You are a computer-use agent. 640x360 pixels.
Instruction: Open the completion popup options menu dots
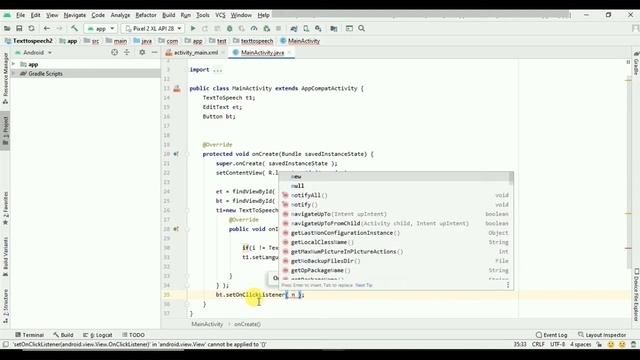pos(508,285)
